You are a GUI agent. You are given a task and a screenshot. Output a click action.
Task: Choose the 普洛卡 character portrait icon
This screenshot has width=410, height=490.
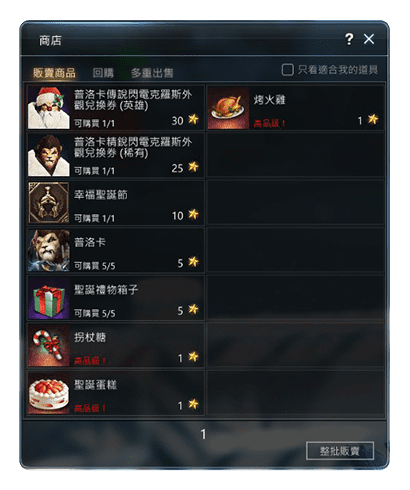tap(49, 250)
